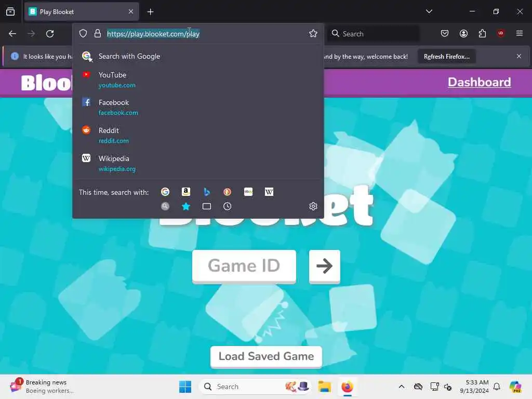Image resolution: width=532 pixels, height=399 pixels.
Task: Show site security padlock info
Action: coord(97,33)
